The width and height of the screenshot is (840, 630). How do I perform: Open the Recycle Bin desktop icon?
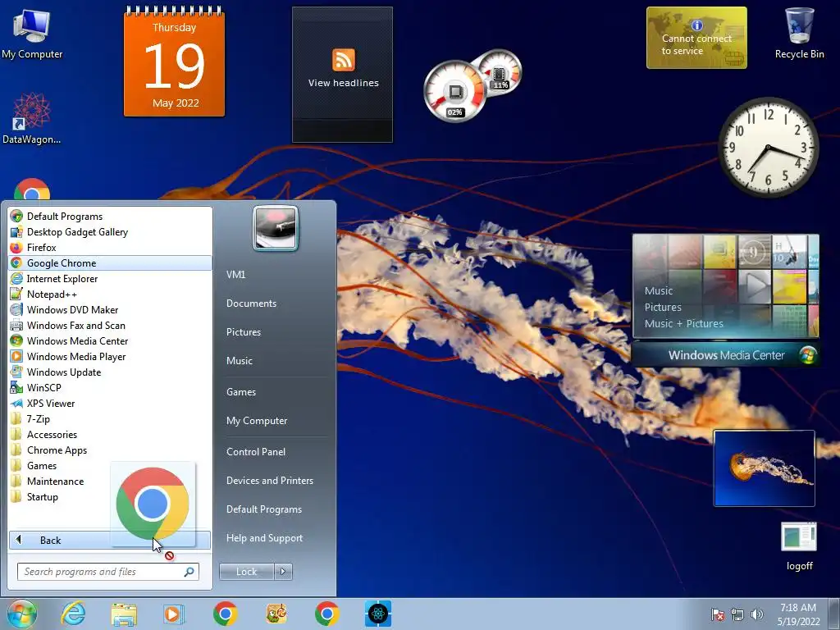click(x=799, y=33)
